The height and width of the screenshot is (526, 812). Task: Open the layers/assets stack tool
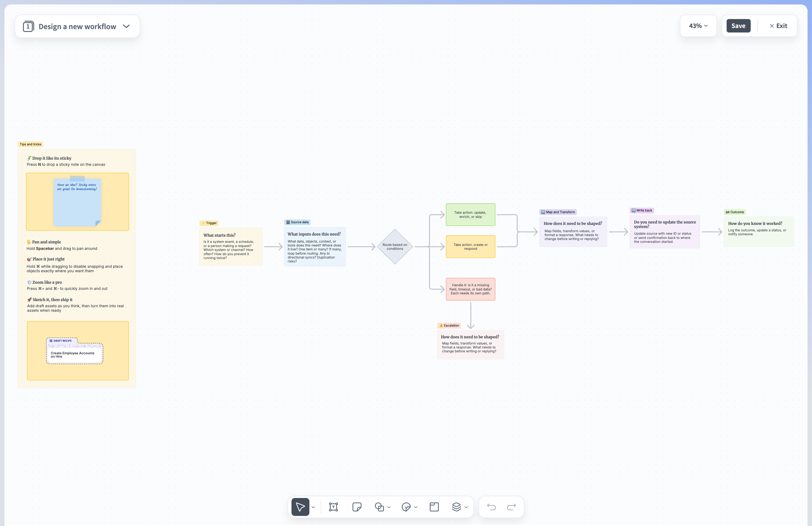click(x=456, y=507)
